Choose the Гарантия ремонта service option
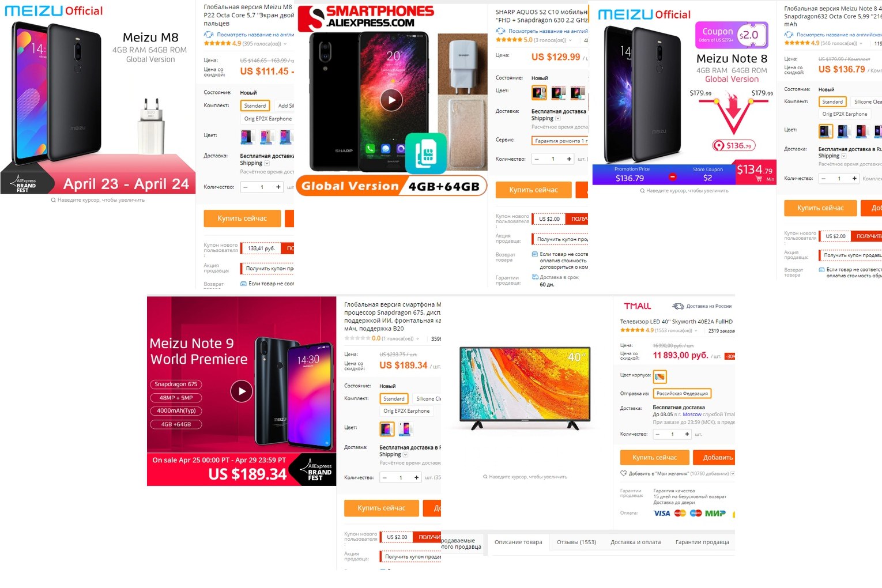Screen dimensions: 882x588 pyautogui.click(x=559, y=141)
